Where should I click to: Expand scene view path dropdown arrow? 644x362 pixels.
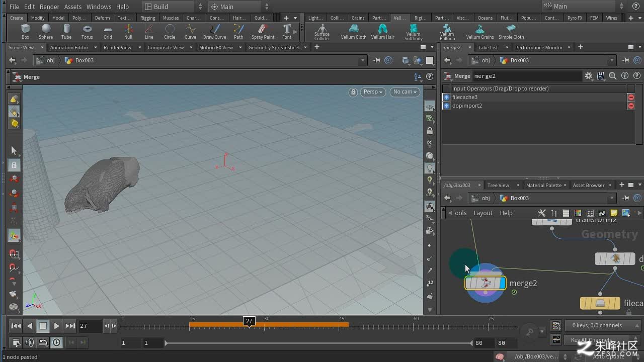pyautogui.click(x=362, y=60)
